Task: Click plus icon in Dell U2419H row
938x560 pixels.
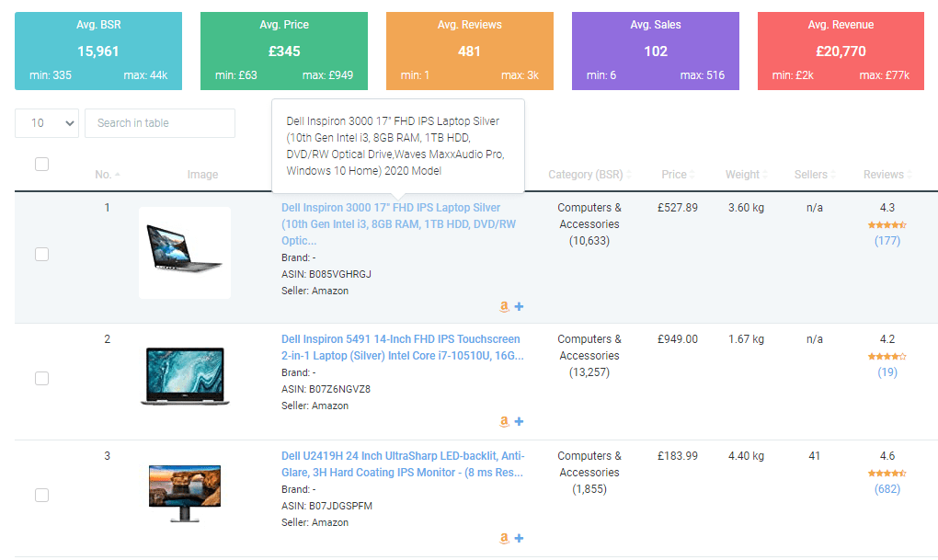Action: tap(520, 538)
